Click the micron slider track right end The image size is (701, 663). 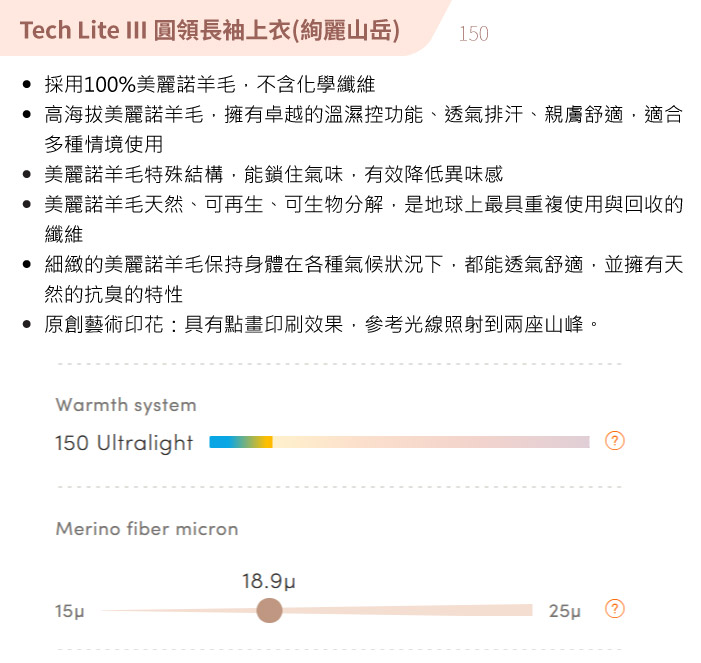(528, 610)
